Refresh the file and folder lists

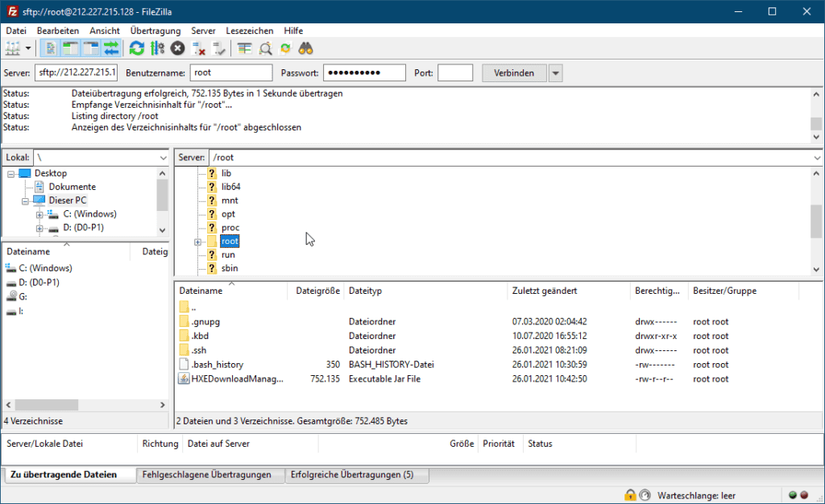coord(137,49)
